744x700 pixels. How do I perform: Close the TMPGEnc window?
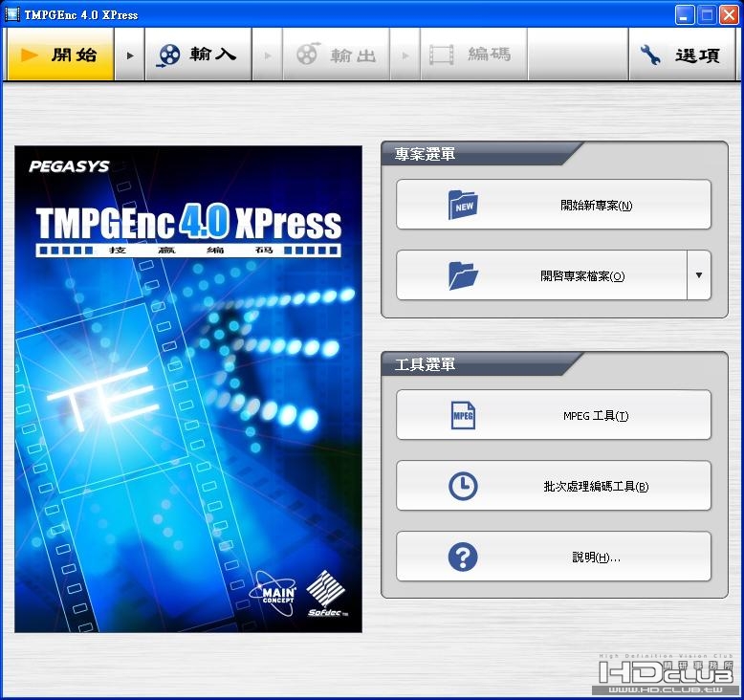(x=729, y=14)
